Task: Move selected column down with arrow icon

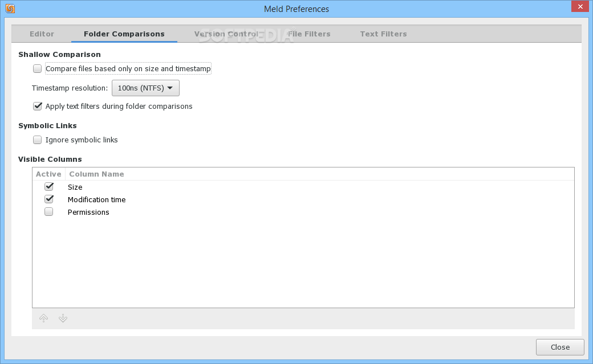Action: point(63,318)
